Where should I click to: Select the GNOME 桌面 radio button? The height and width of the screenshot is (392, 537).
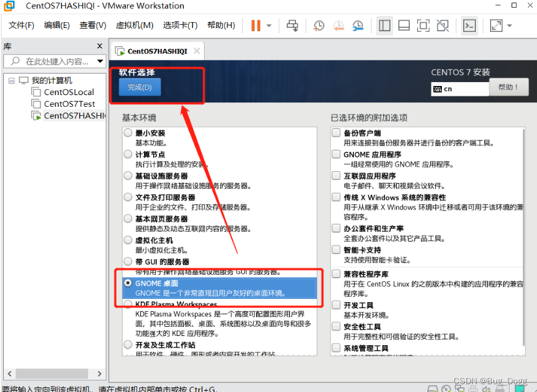click(128, 283)
